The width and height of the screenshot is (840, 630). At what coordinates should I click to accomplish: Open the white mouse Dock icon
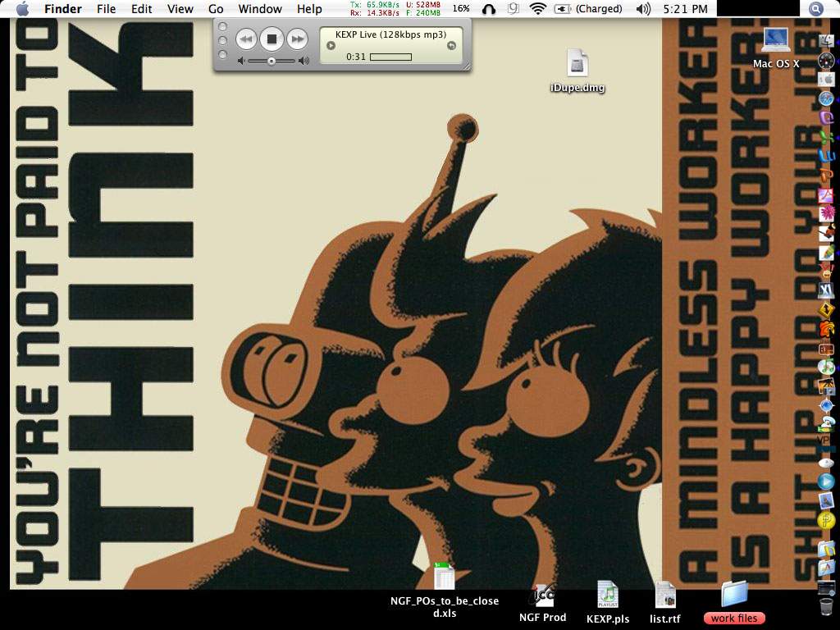tap(827, 462)
